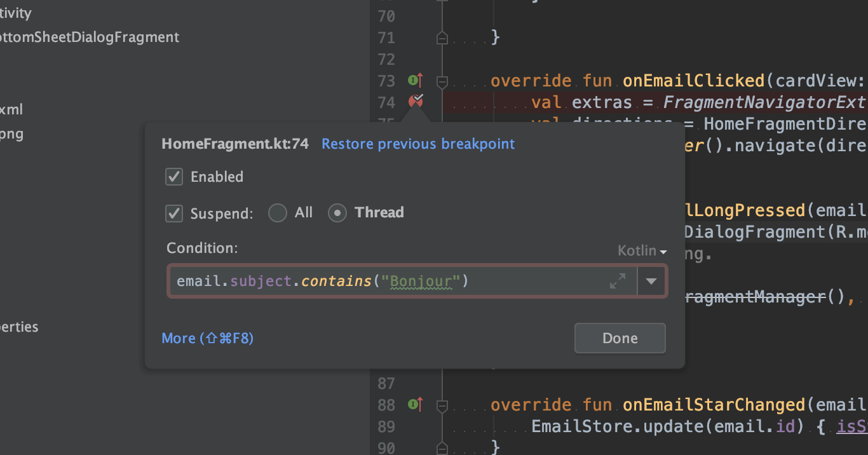This screenshot has width=868, height=455.
Task: Select the All suspend radio button
Action: pos(278,213)
